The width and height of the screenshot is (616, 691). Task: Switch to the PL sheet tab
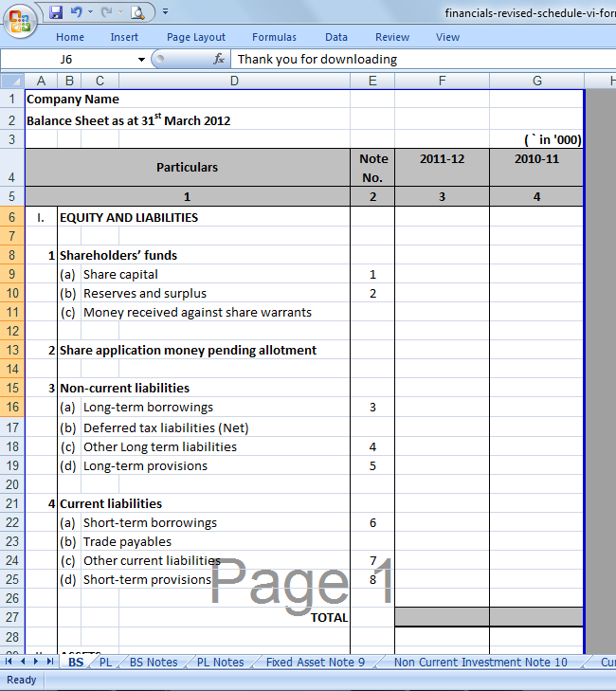[106, 662]
